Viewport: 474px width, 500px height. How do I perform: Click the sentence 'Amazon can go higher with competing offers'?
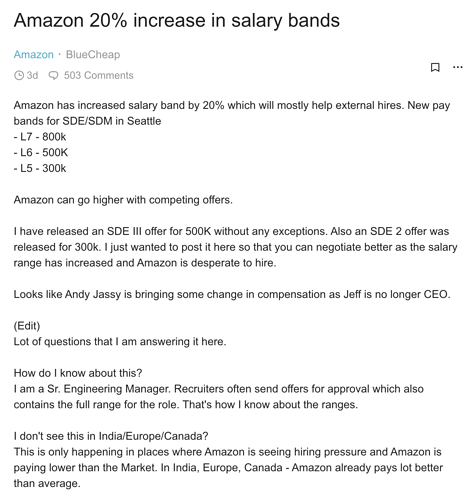(x=123, y=200)
